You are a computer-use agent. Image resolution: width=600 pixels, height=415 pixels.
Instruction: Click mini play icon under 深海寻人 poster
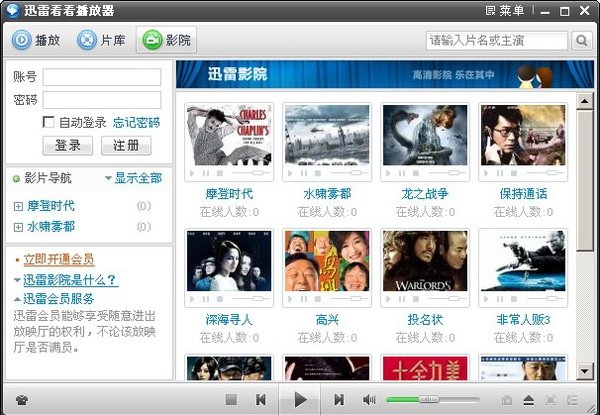click(192, 299)
